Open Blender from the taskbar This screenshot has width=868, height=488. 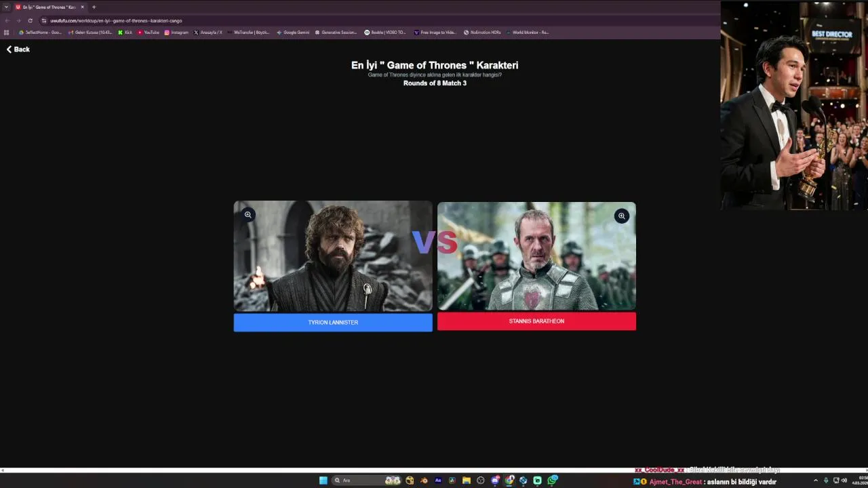point(424,481)
